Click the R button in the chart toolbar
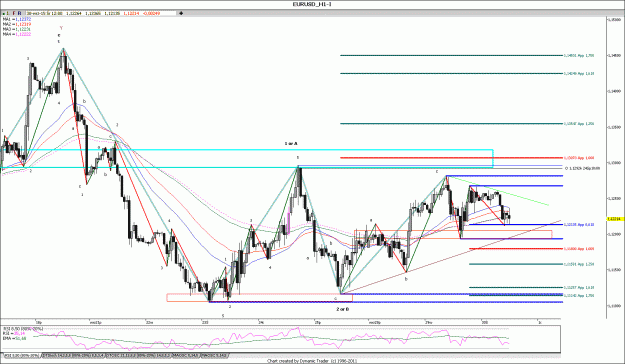The height and width of the screenshot is (364, 625). point(20,13)
